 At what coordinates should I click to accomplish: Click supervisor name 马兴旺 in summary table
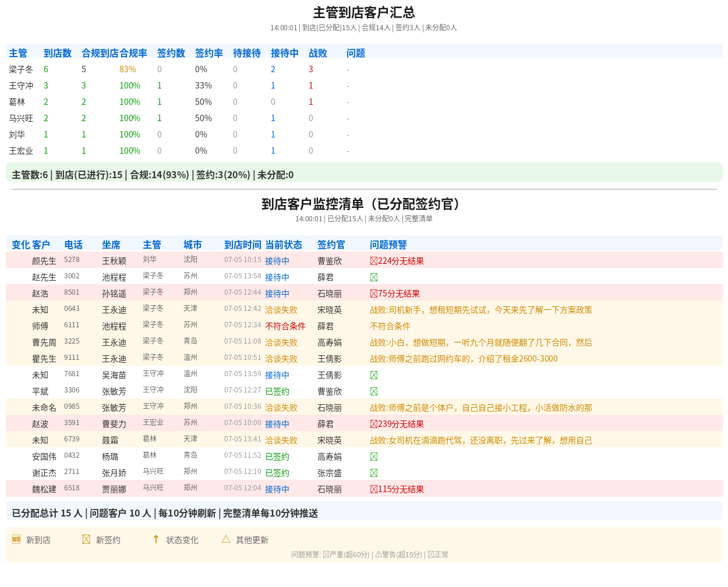point(21,118)
